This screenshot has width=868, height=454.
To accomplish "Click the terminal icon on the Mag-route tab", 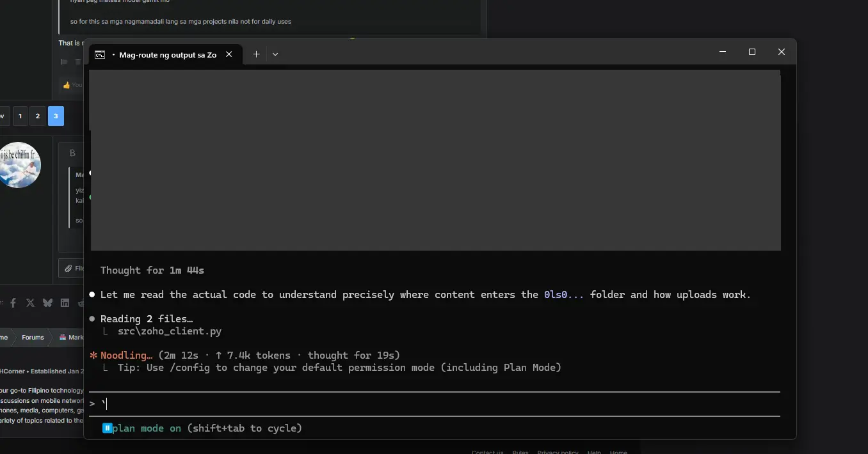I will pos(100,55).
